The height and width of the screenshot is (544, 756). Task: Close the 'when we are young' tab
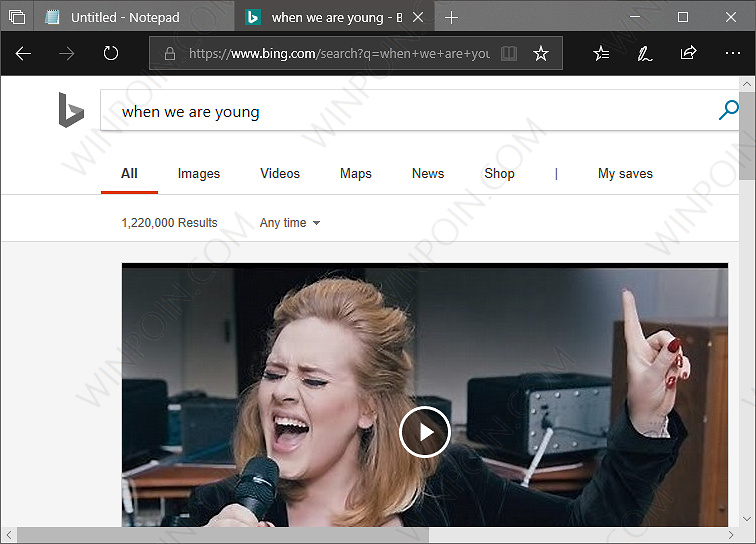click(418, 17)
